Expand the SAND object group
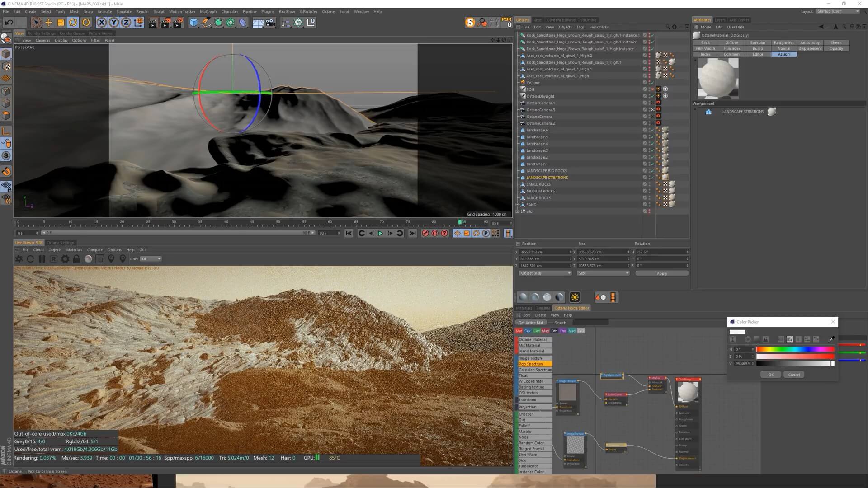 pyautogui.click(x=518, y=205)
